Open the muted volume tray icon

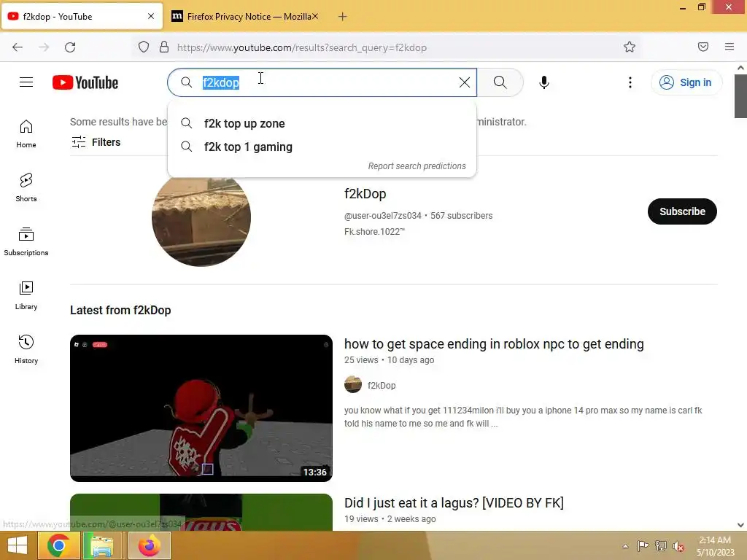(678, 546)
